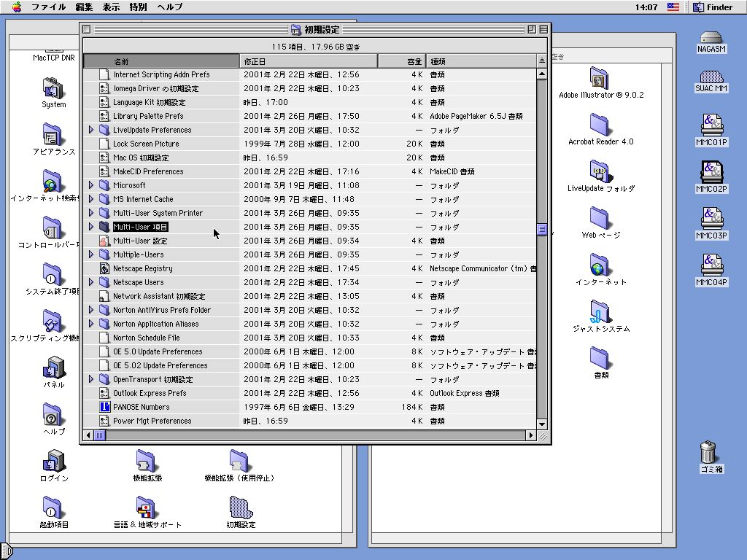This screenshot has height=560, width=747.
Task: Select the Web ページ folder icon
Action: click(600, 217)
